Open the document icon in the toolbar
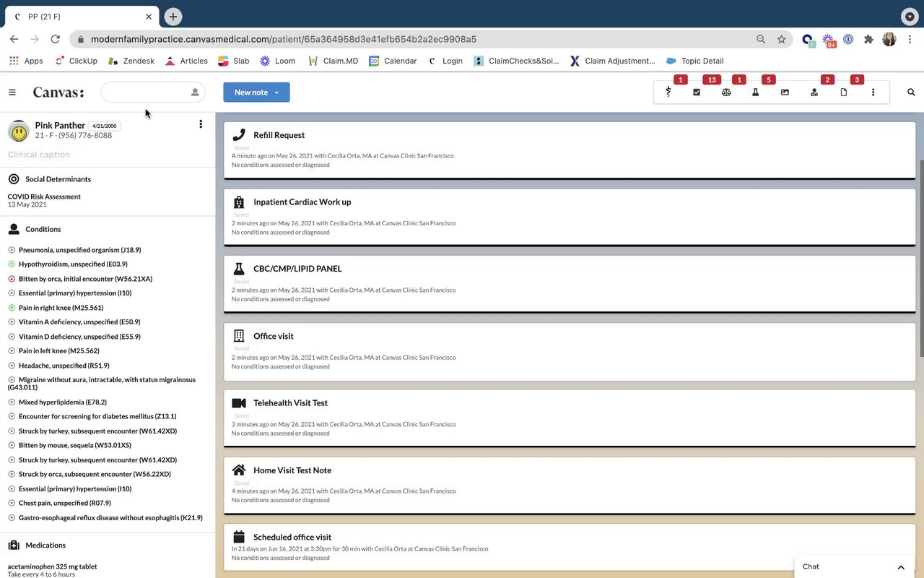This screenshot has height=578, width=924. [843, 92]
